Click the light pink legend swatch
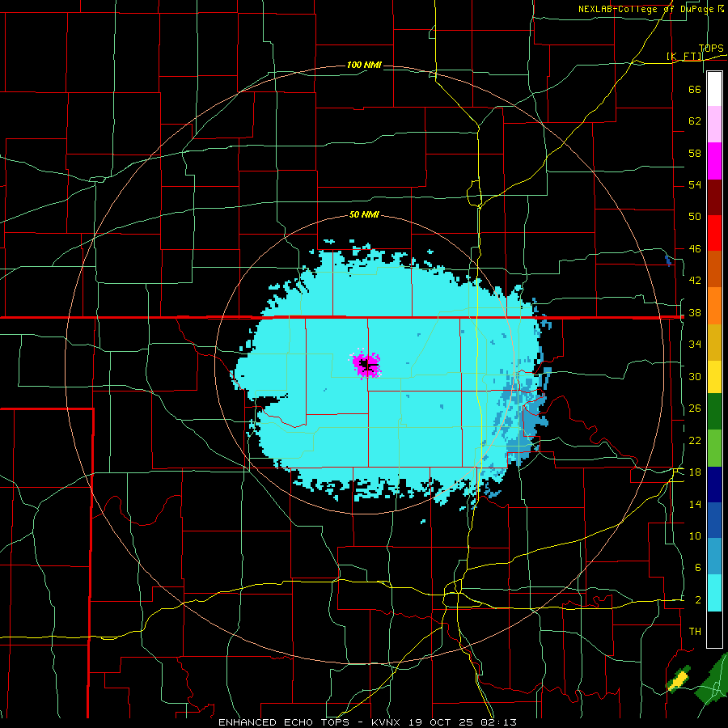This screenshot has height=728, width=728. click(714, 125)
